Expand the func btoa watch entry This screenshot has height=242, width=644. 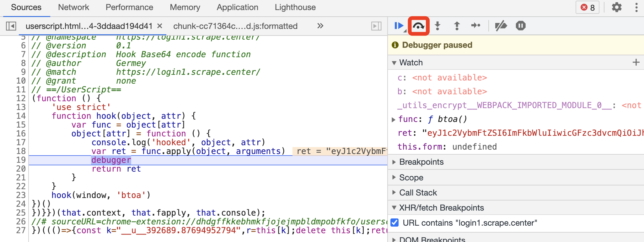394,119
